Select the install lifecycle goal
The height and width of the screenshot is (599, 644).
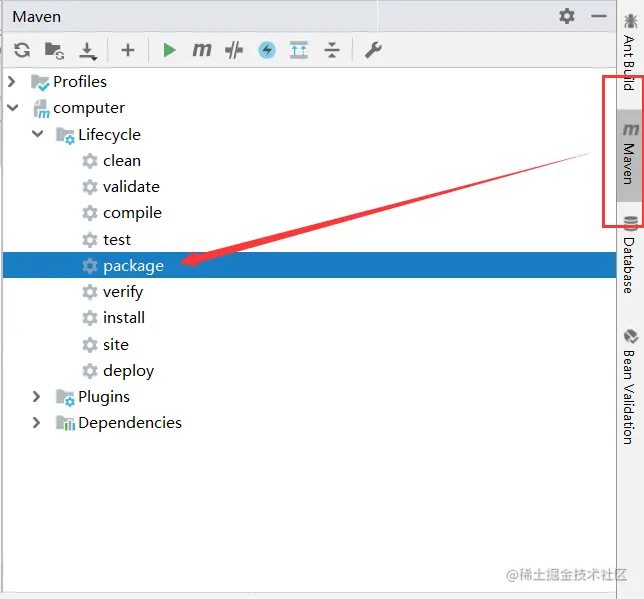(x=124, y=318)
